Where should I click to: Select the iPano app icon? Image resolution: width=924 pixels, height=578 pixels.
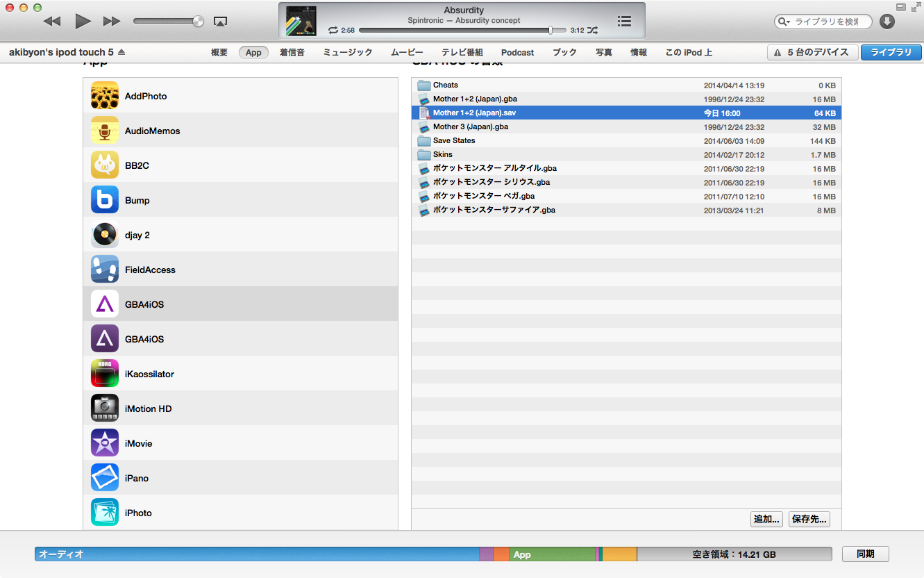[x=105, y=478]
